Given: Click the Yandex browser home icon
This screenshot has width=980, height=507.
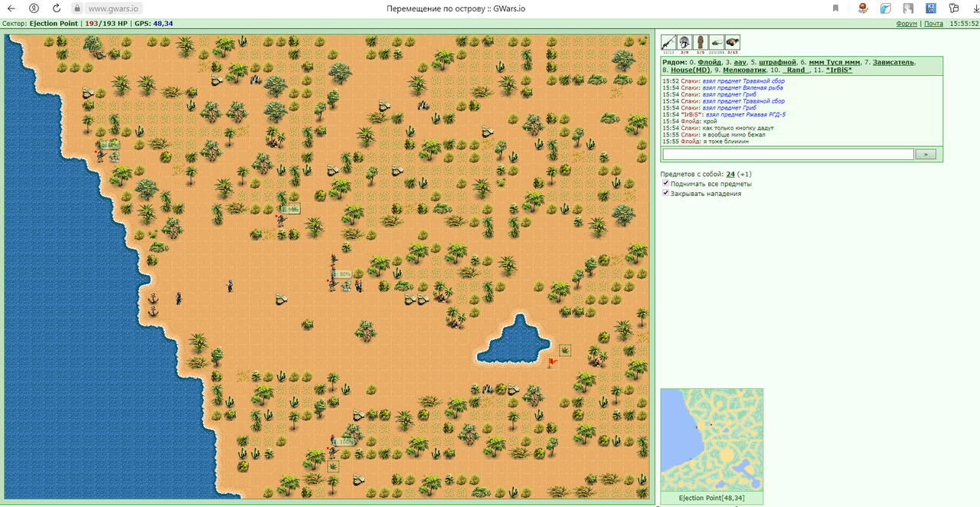Looking at the screenshot, I should tap(34, 8).
